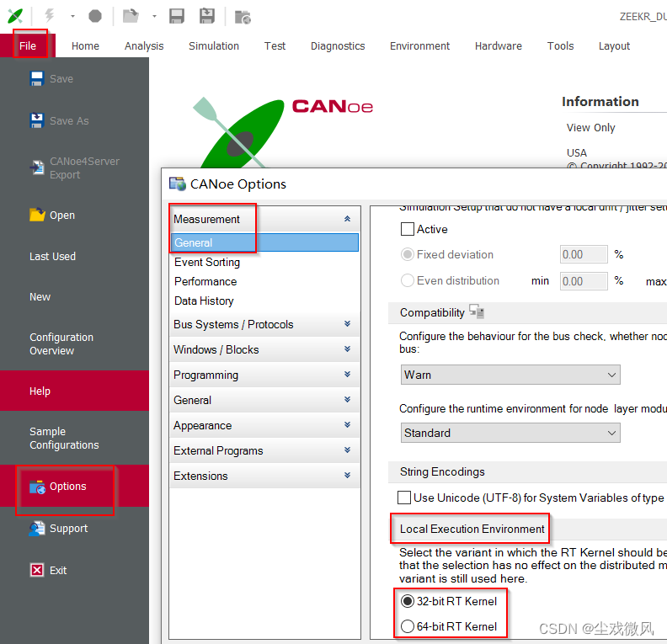Open the start measurement dropdown arrow

pos(72,17)
